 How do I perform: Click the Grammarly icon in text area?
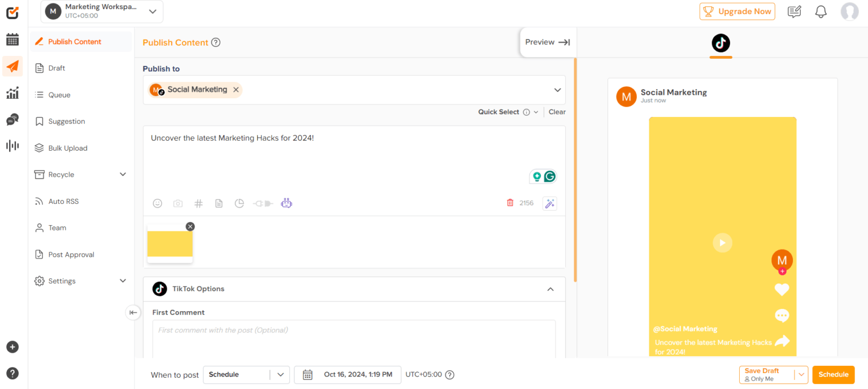[x=549, y=177]
